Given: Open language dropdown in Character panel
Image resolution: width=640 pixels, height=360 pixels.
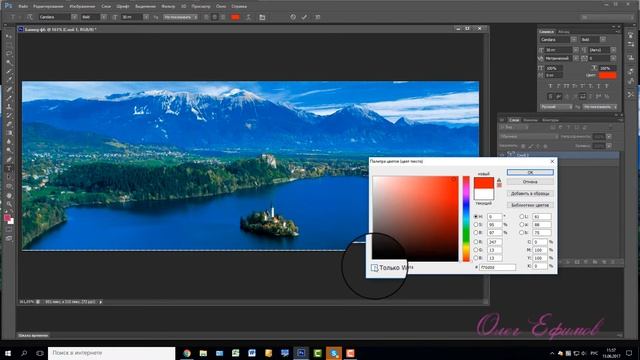Looking at the screenshot, I should 556,107.
